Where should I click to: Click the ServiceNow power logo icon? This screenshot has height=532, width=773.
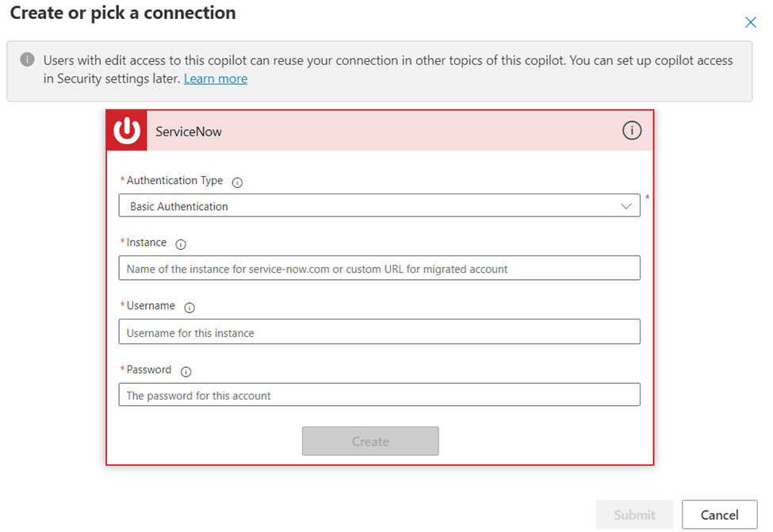tap(127, 131)
